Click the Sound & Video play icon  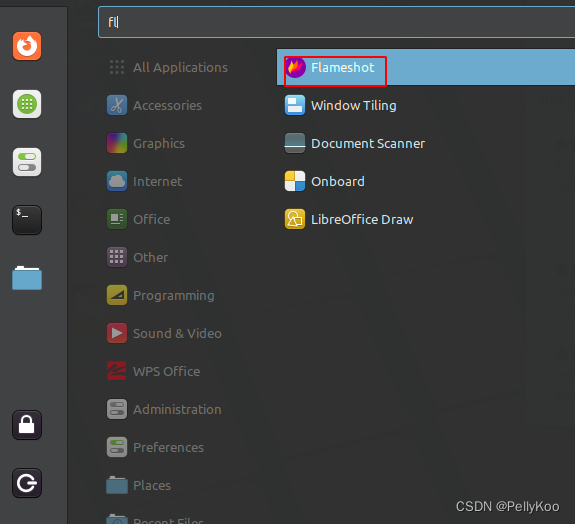coord(117,333)
